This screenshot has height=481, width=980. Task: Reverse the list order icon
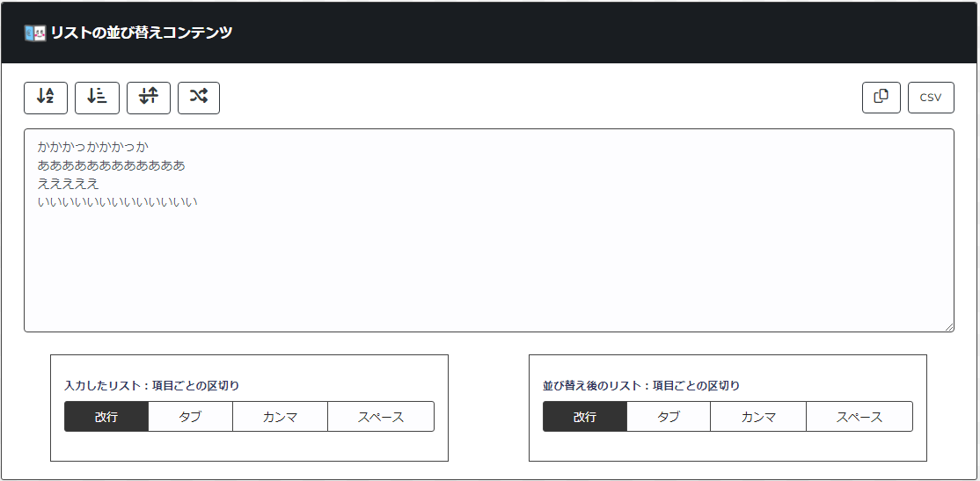(149, 98)
